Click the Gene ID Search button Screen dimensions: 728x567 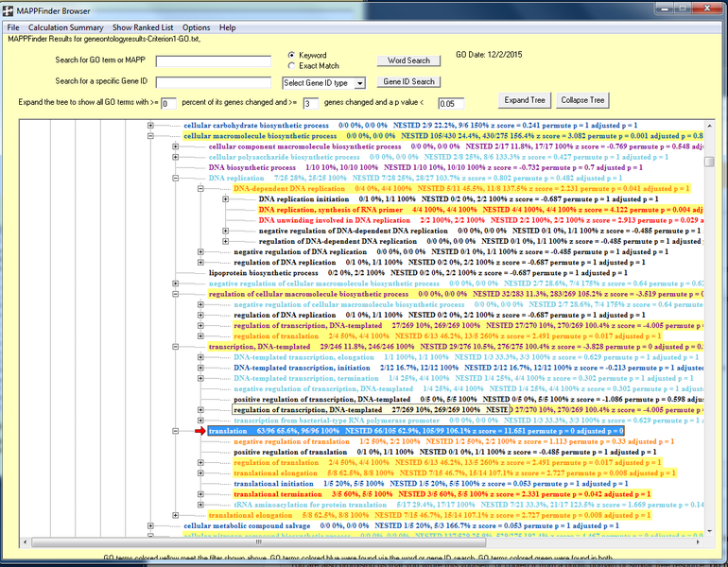click(408, 82)
